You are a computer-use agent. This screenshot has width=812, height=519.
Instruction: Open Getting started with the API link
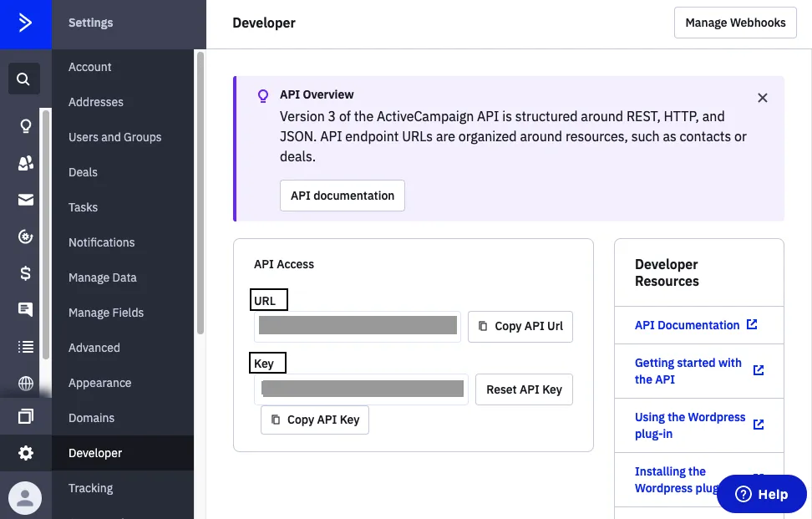pyautogui.click(x=688, y=371)
